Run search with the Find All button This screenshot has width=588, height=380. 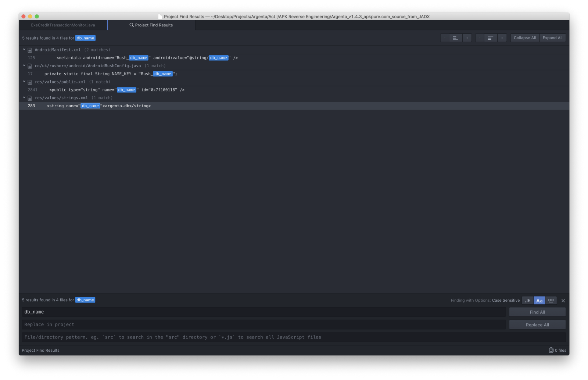(x=537, y=312)
